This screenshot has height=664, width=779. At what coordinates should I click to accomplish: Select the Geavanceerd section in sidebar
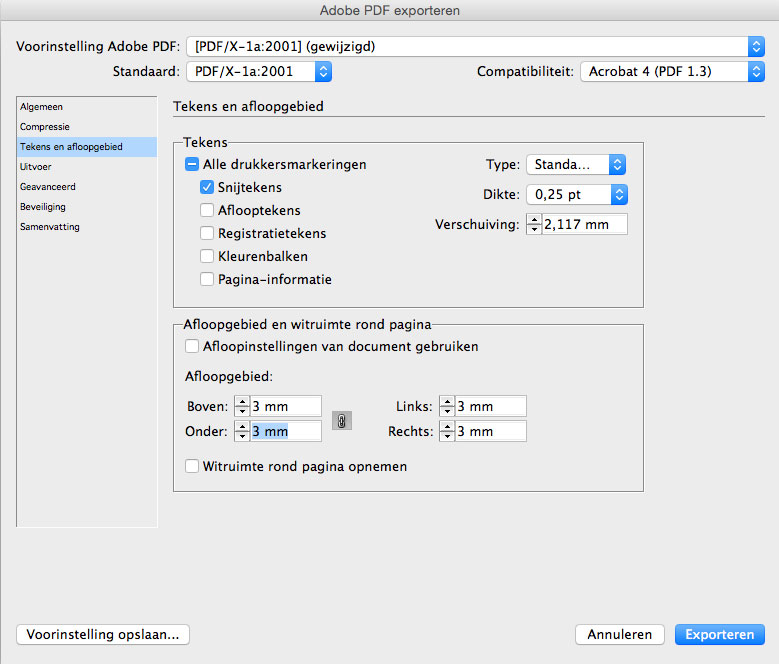click(87, 187)
